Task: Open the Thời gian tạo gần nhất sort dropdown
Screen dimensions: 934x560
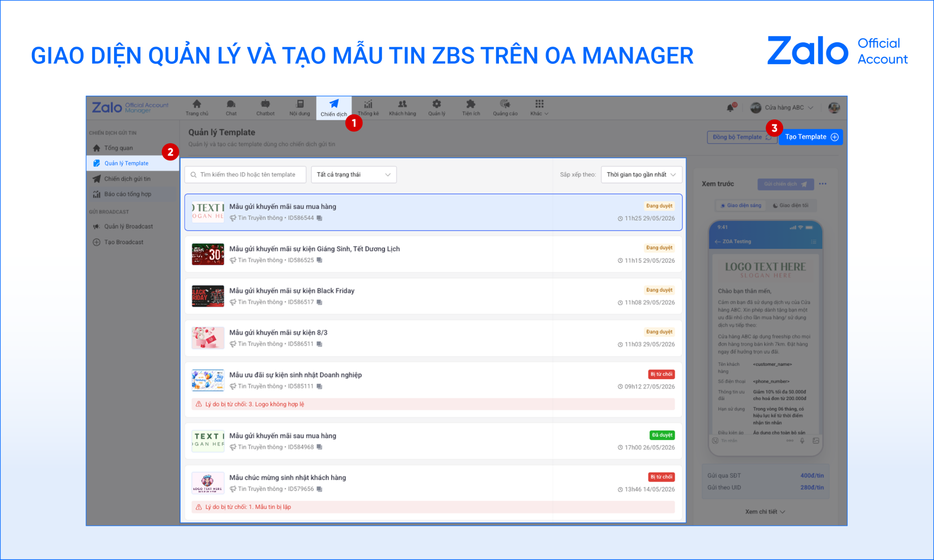Action: [x=641, y=175]
